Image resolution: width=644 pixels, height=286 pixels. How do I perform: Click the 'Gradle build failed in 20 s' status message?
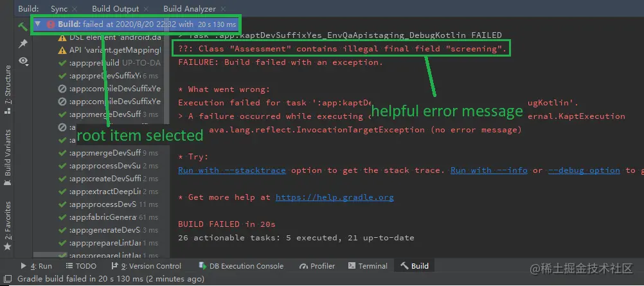click(x=111, y=279)
